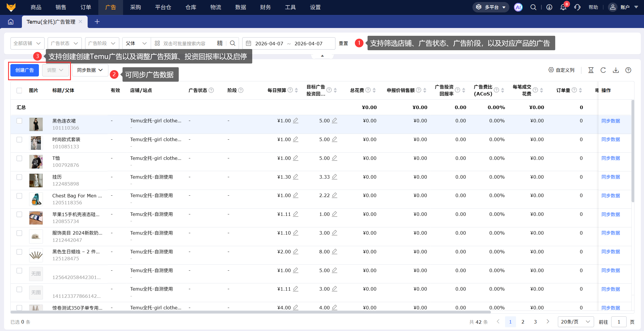The height and width of the screenshot is (331, 644).
Task: Click the refresh icon above table
Action: point(603,70)
